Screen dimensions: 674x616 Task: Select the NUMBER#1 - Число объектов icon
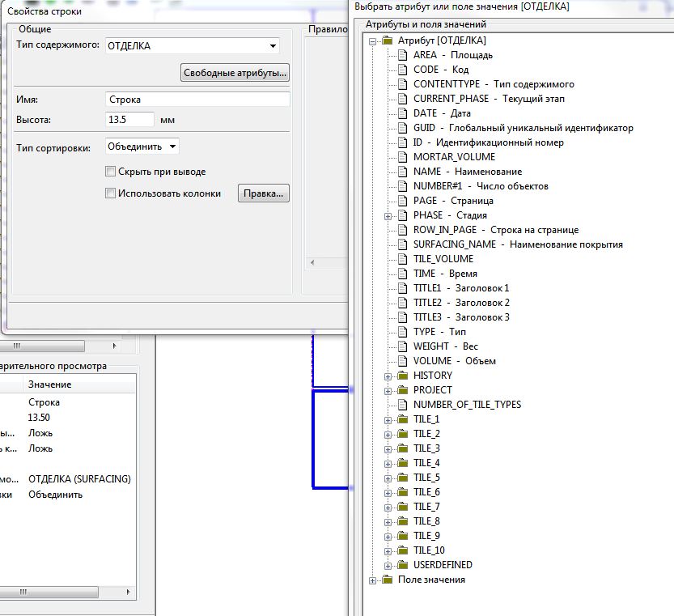(x=402, y=186)
